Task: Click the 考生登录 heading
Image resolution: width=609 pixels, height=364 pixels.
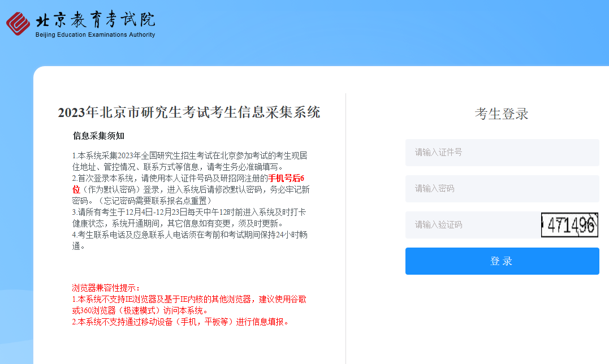Action: 502,114
